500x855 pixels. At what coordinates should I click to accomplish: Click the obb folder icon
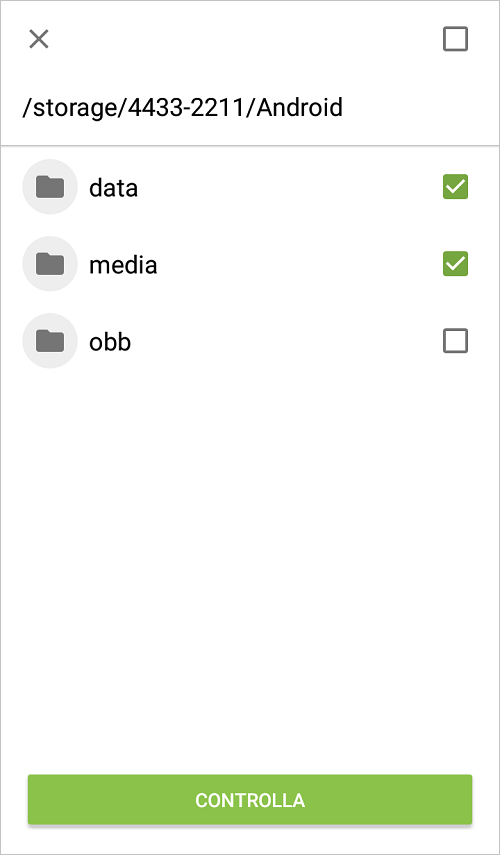pos(50,341)
